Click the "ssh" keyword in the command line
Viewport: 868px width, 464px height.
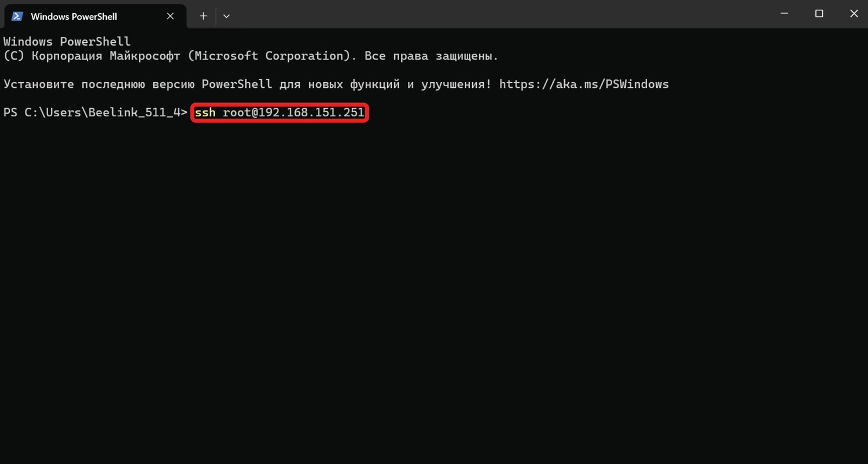point(205,112)
